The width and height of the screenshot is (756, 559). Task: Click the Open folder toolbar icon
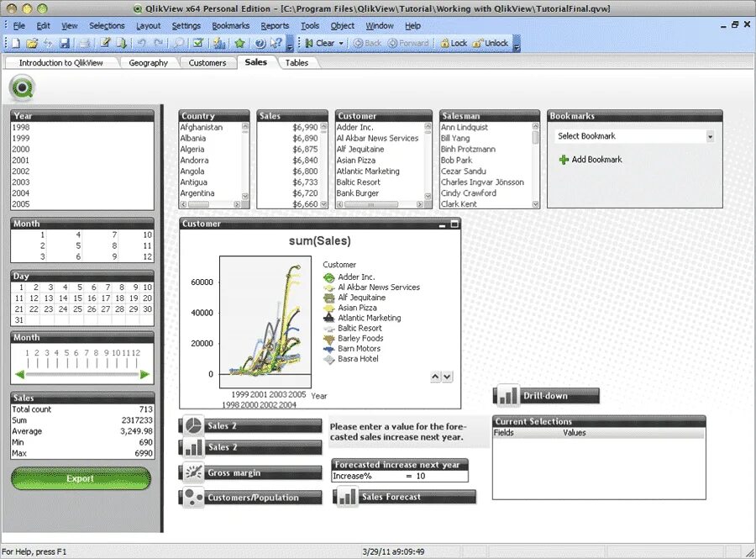32,43
